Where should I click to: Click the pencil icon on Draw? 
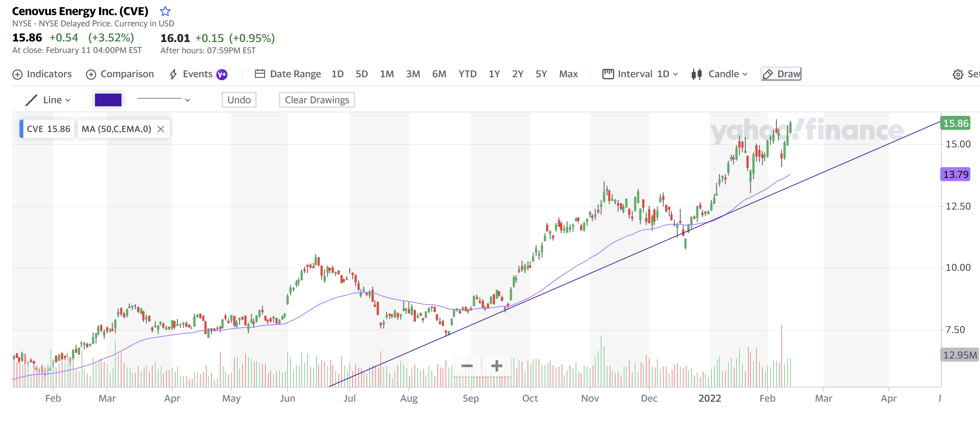(768, 74)
